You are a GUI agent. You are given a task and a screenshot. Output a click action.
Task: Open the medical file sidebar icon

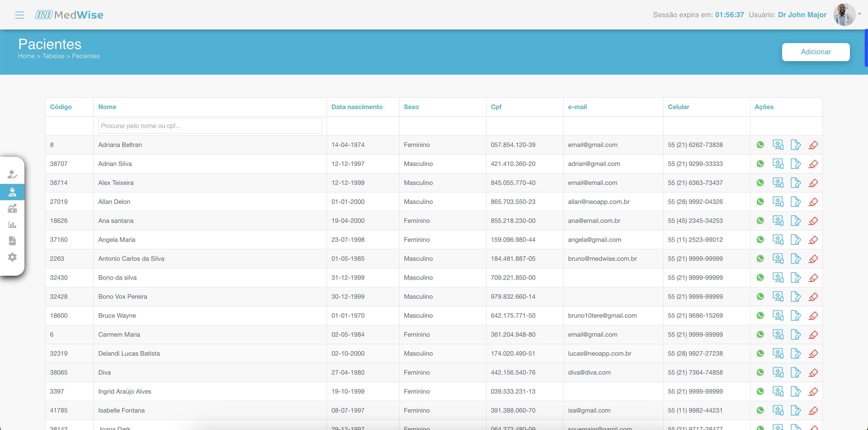(12, 241)
